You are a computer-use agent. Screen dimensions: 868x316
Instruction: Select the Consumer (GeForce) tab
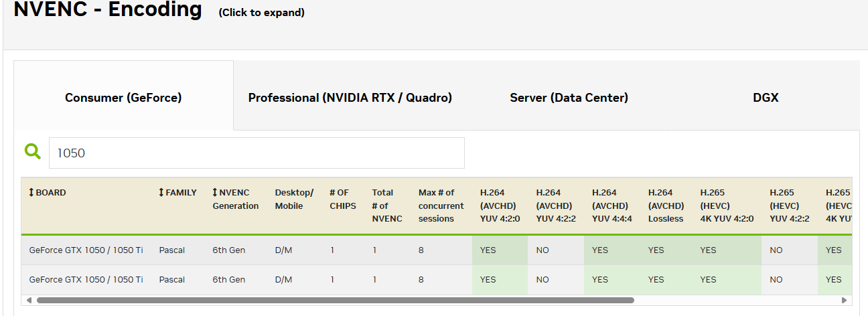coord(123,98)
